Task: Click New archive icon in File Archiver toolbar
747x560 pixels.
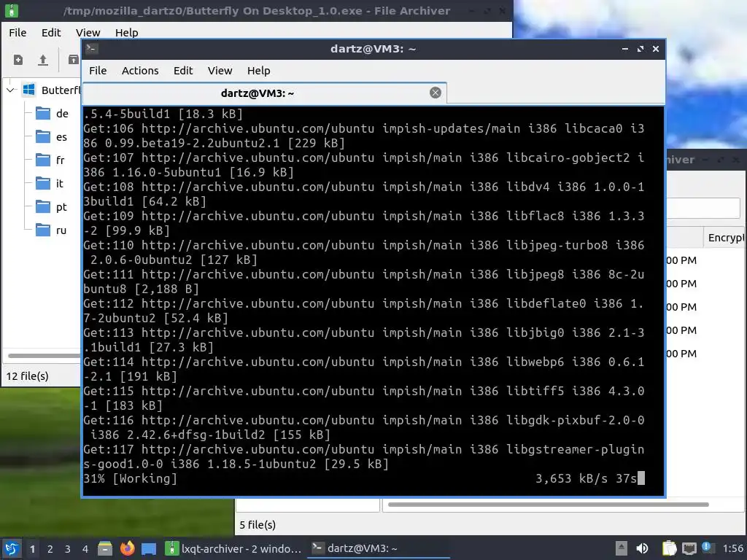Action: point(18,60)
